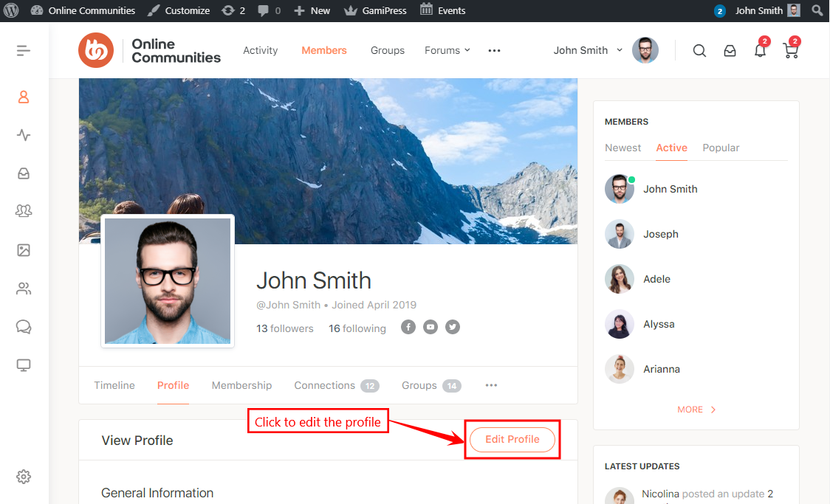The image size is (830, 504).
Task: Click Adele's avatar thumbnail in members panel
Action: click(620, 279)
